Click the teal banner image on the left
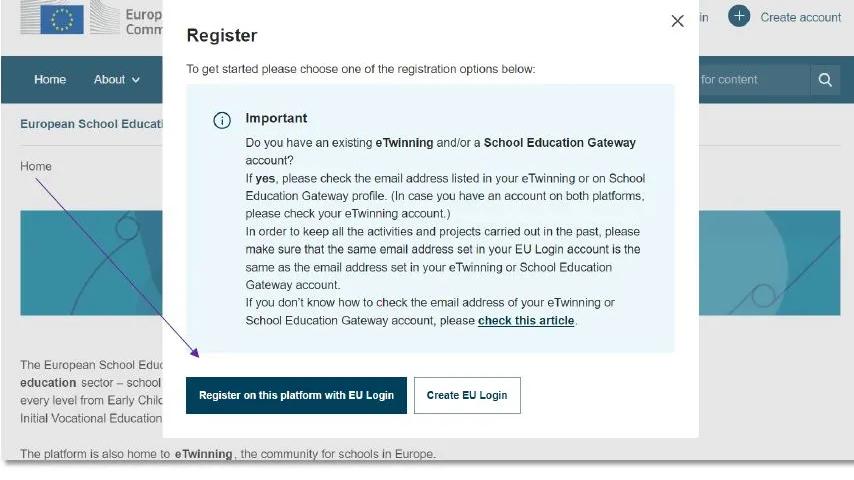Screen dimensions: 854x480 tap(92, 263)
